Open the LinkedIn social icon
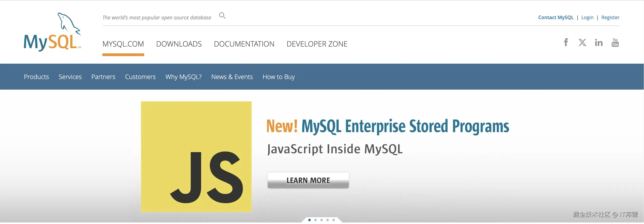The height and width of the screenshot is (224, 644). click(598, 43)
